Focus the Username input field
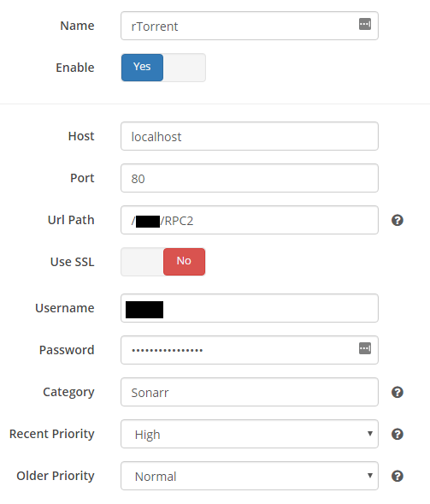 250,308
